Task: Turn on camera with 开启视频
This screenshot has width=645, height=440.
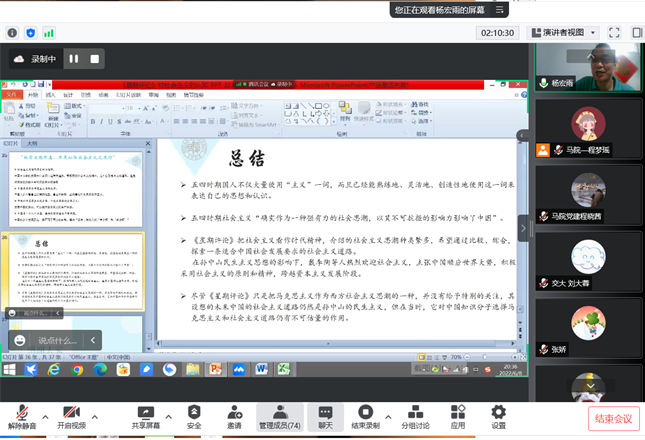Action: 71,413
